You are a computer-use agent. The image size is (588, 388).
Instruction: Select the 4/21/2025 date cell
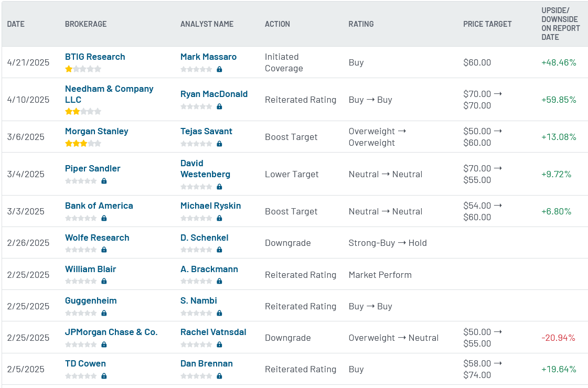(x=28, y=62)
